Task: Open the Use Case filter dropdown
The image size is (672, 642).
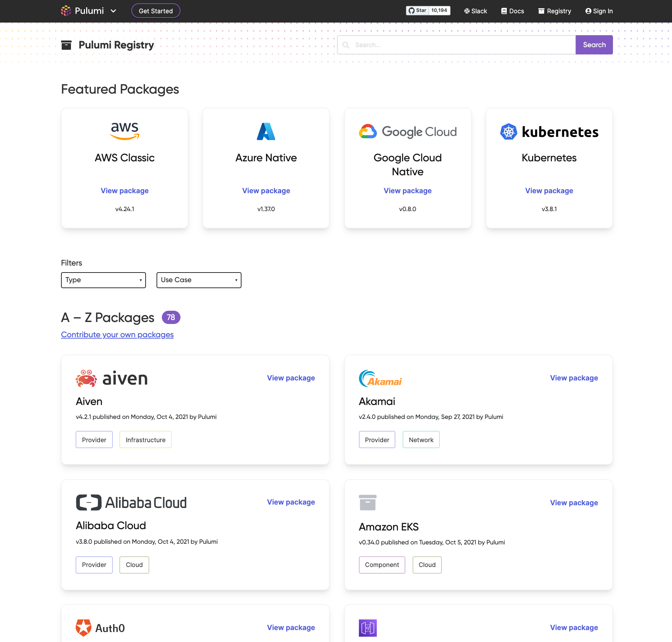Action: pyautogui.click(x=199, y=280)
